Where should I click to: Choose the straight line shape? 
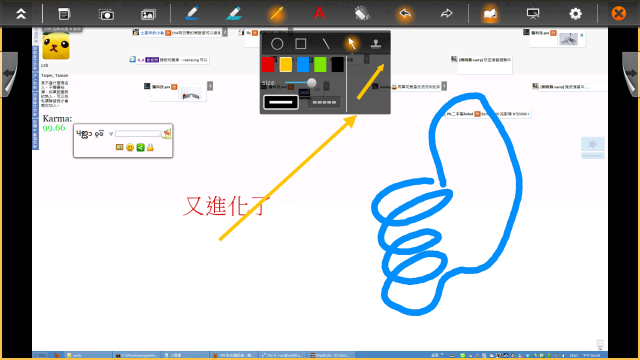click(x=326, y=44)
